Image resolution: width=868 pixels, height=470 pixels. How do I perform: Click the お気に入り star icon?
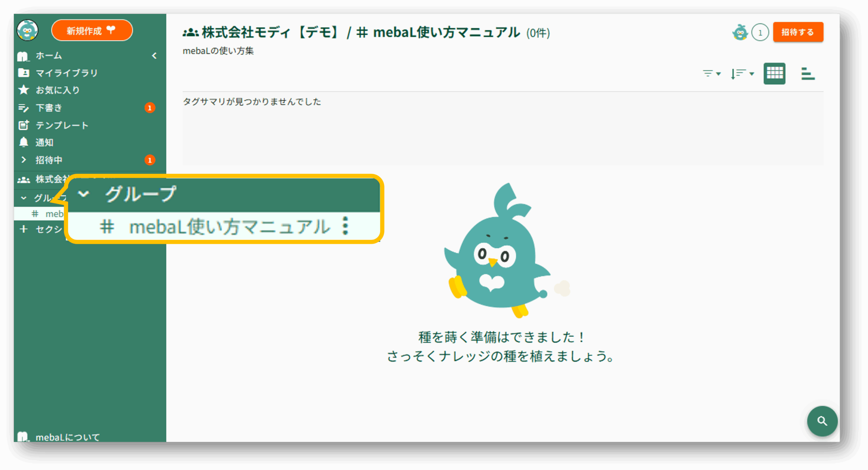pyautogui.click(x=23, y=90)
